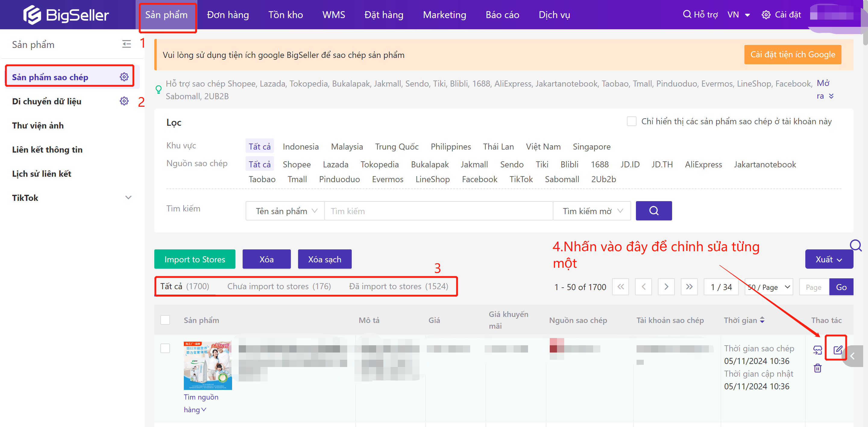868x427 pixels.
Task: Open Sản phẩm top menu
Action: pyautogui.click(x=166, y=15)
